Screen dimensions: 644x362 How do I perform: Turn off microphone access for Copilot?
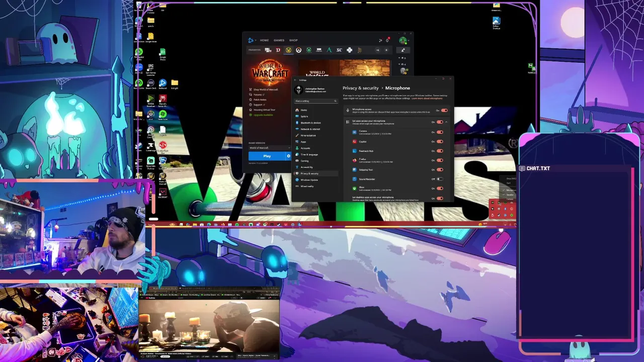click(x=440, y=141)
